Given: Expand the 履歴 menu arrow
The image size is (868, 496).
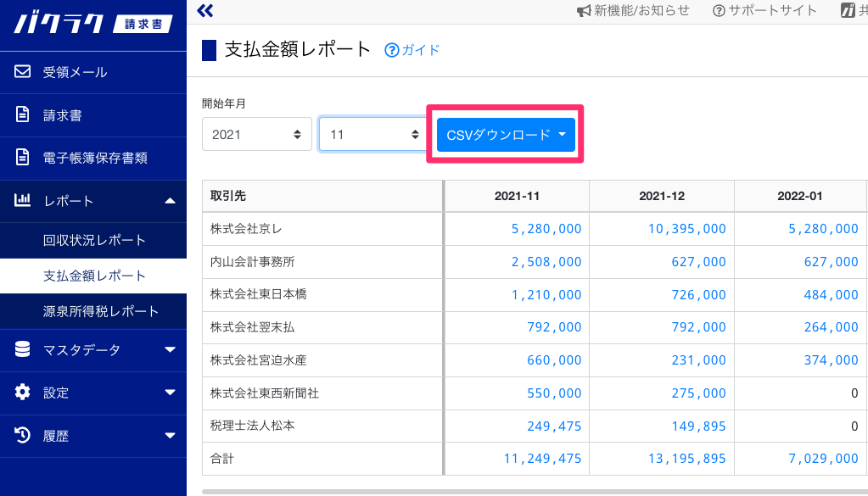Looking at the screenshot, I should pos(170,436).
